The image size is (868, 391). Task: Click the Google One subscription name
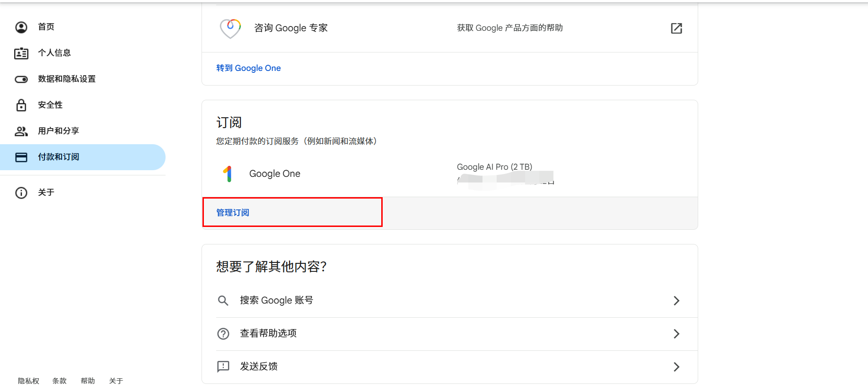[x=275, y=174]
